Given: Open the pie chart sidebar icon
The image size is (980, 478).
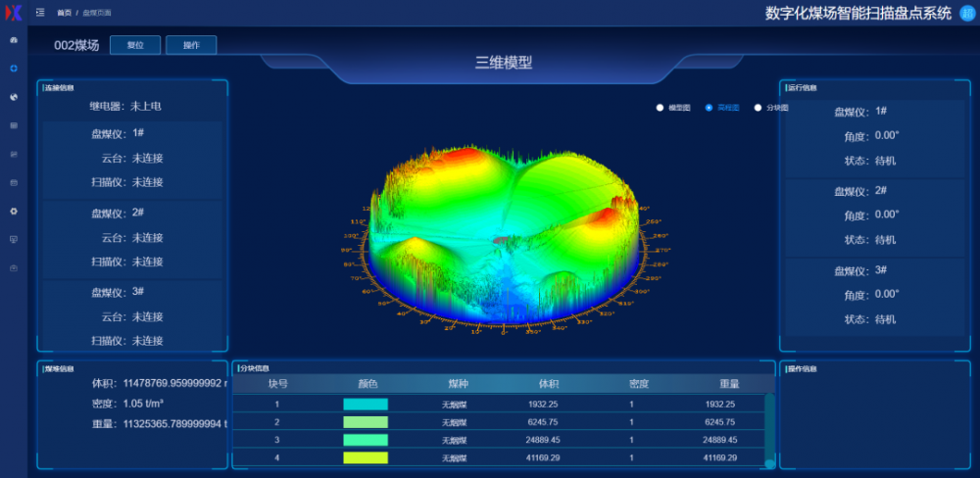Looking at the screenshot, I should [14, 97].
